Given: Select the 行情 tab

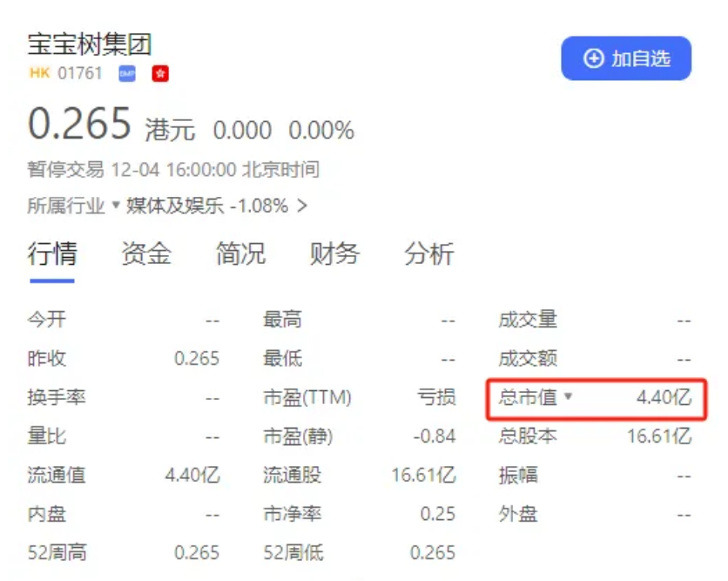Looking at the screenshot, I should pos(52,254).
